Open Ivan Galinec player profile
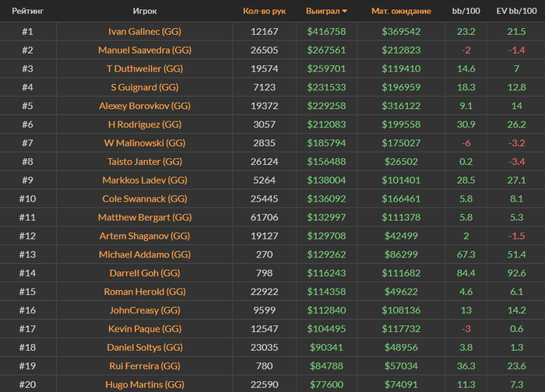The image size is (545, 392). tap(145, 32)
